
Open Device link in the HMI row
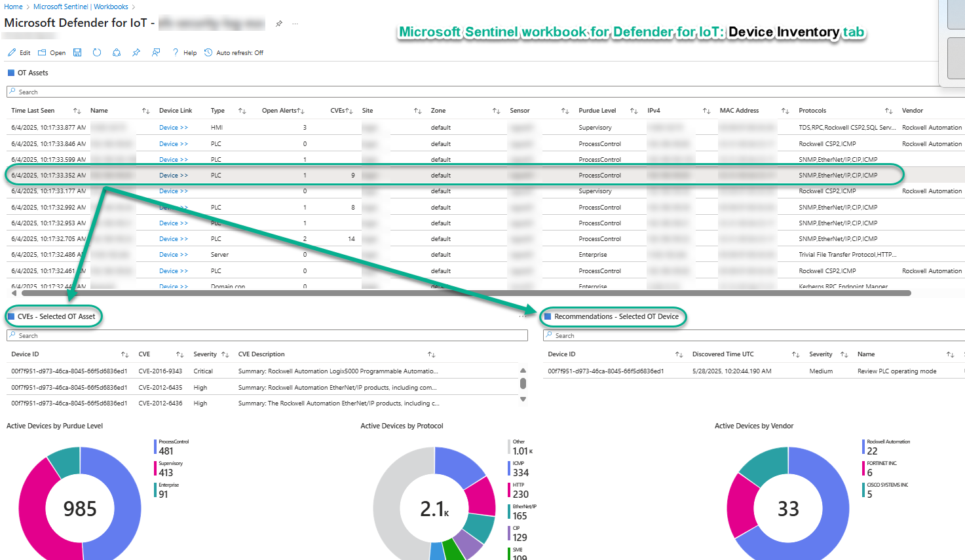173,128
